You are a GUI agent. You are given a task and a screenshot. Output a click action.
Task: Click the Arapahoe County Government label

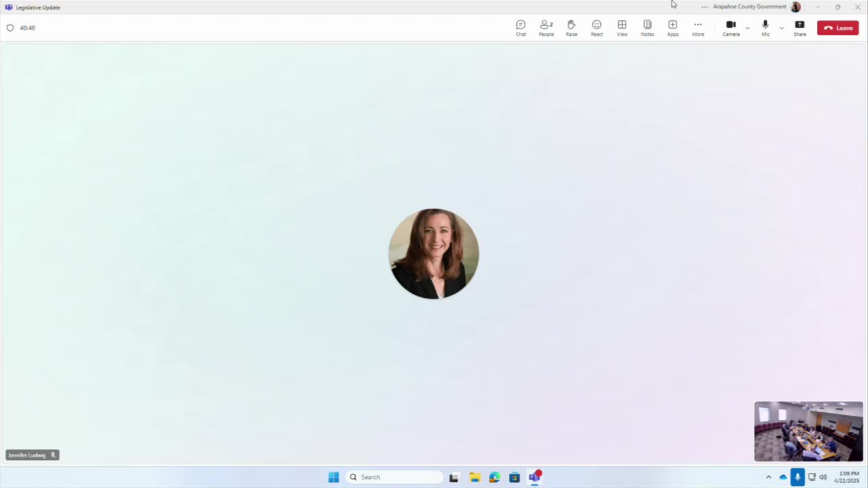750,7
